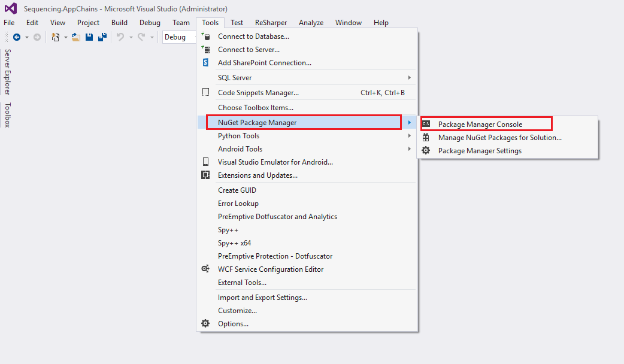624x364 pixels.
Task: Click the Redo toolbar icon
Action: [141, 37]
